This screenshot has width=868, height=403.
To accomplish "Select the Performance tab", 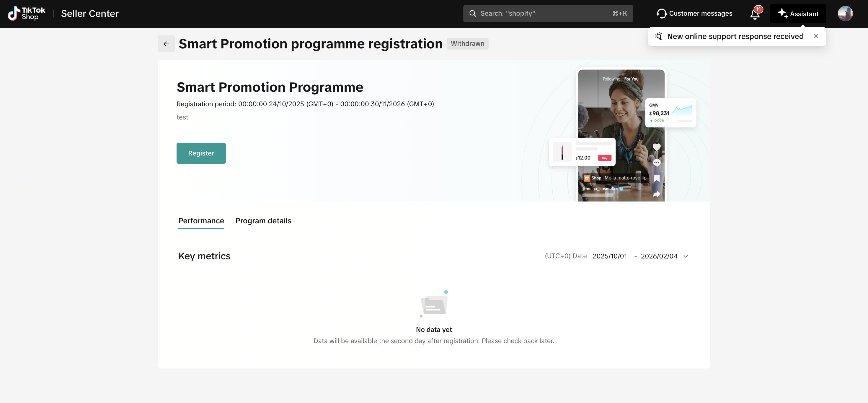I will click(x=201, y=221).
